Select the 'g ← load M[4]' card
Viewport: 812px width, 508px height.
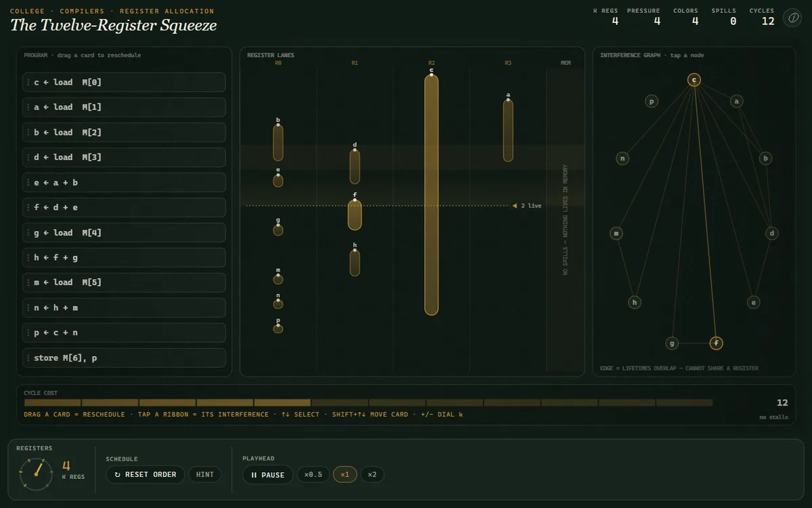124,232
